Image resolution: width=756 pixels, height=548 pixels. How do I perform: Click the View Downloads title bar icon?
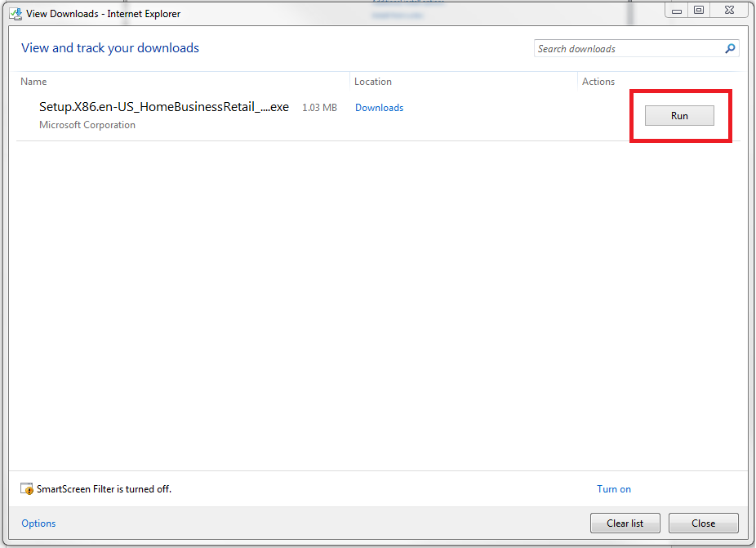[16, 14]
